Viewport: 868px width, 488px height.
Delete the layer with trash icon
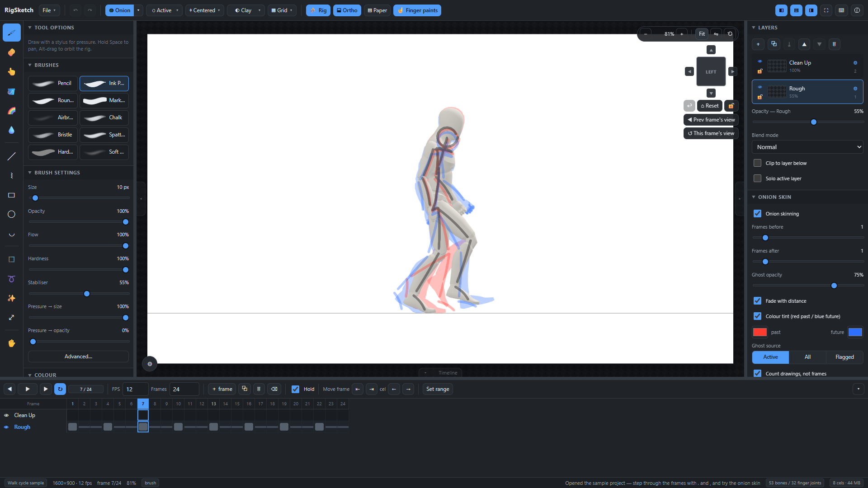coord(835,44)
